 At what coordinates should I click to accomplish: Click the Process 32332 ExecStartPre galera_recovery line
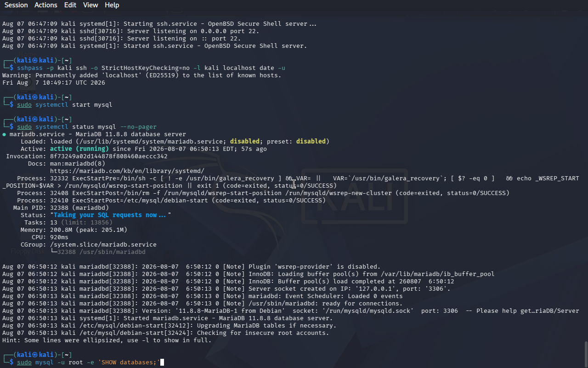[x=291, y=182]
